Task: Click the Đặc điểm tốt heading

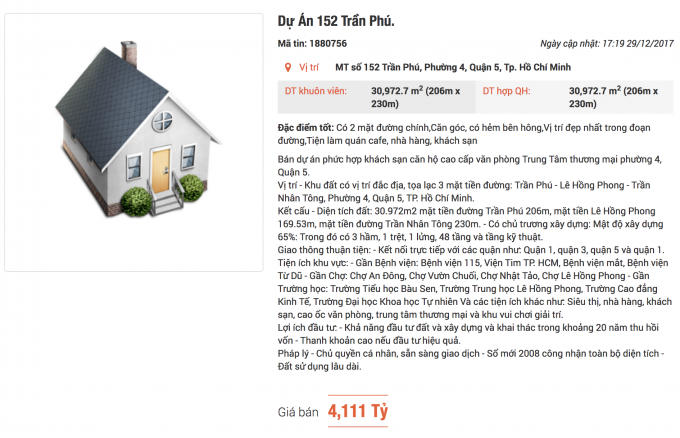Action: [306, 128]
